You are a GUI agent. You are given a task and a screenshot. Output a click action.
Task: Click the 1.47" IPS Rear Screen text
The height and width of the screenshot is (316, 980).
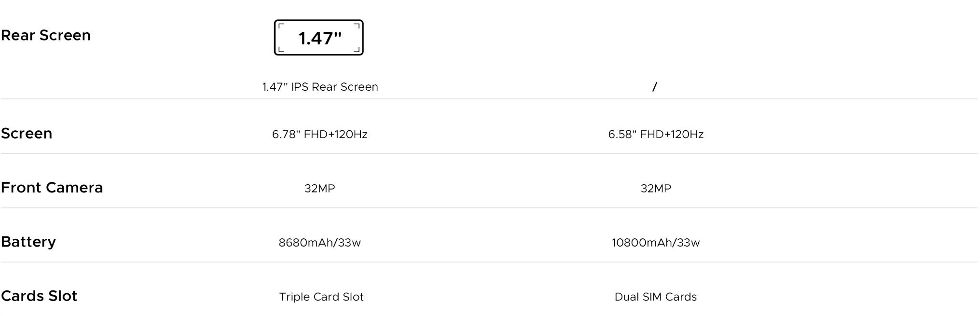(x=320, y=87)
